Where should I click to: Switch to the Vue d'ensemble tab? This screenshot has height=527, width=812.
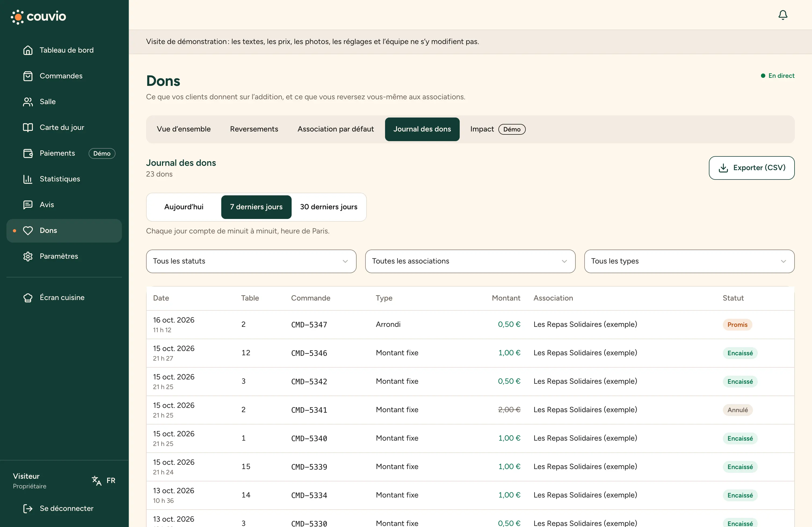click(184, 129)
